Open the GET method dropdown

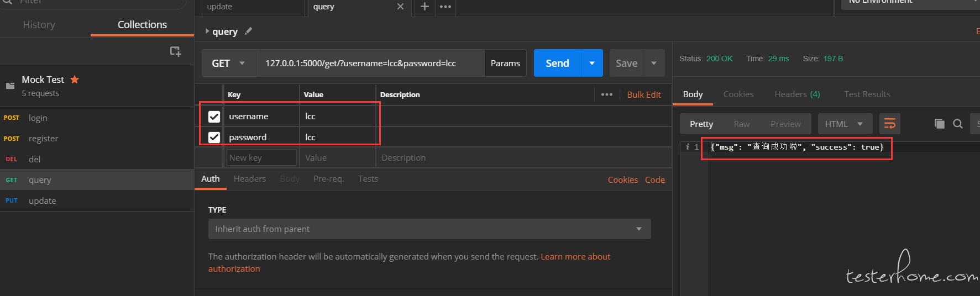point(229,63)
